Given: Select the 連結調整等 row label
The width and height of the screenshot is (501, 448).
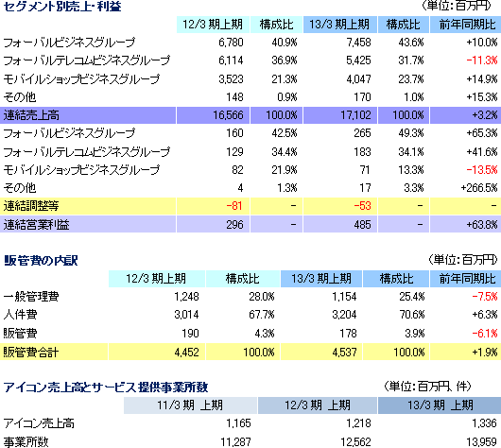Looking at the screenshot, I should [31, 206].
